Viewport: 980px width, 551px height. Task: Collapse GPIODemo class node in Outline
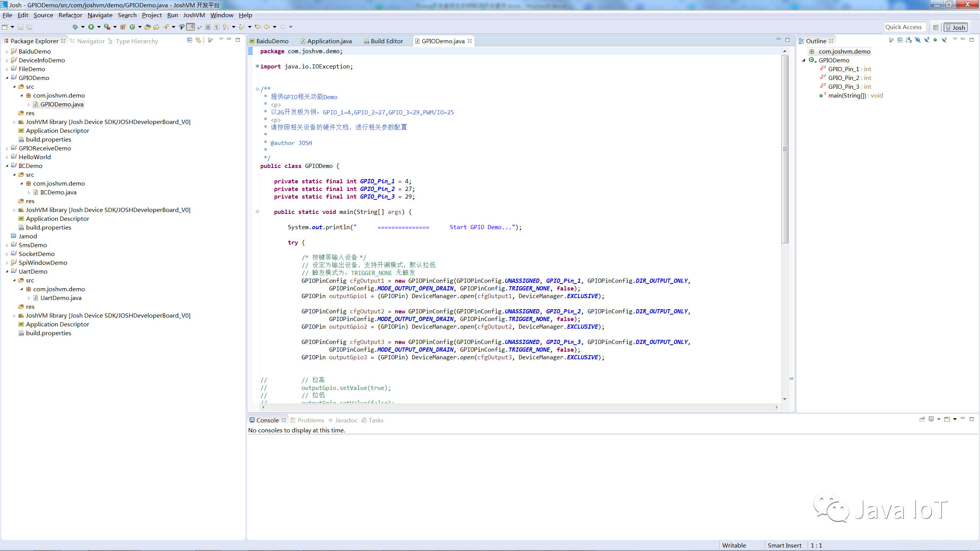(804, 60)
